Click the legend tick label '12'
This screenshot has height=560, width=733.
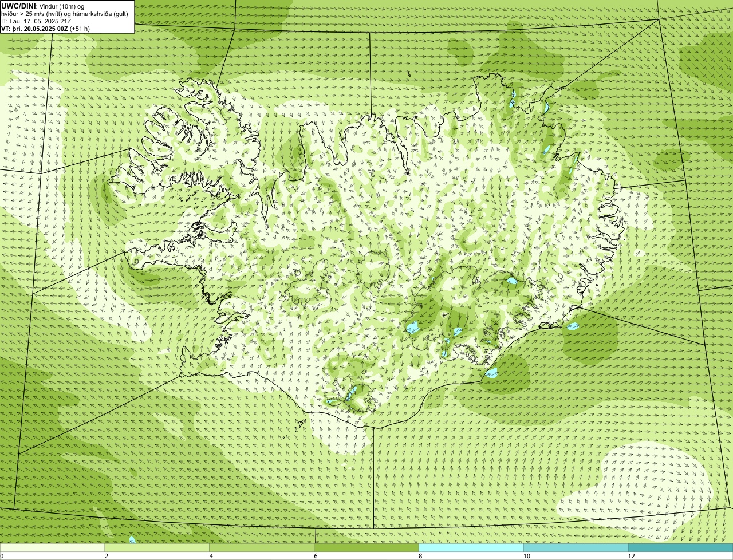[x=631, y=556]
